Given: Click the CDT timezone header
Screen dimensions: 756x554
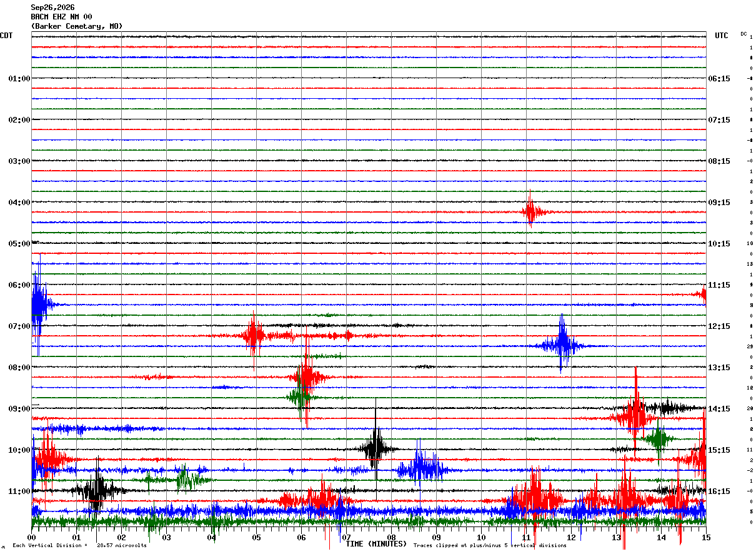Looking at the screenshot, I should click(6, 36).
